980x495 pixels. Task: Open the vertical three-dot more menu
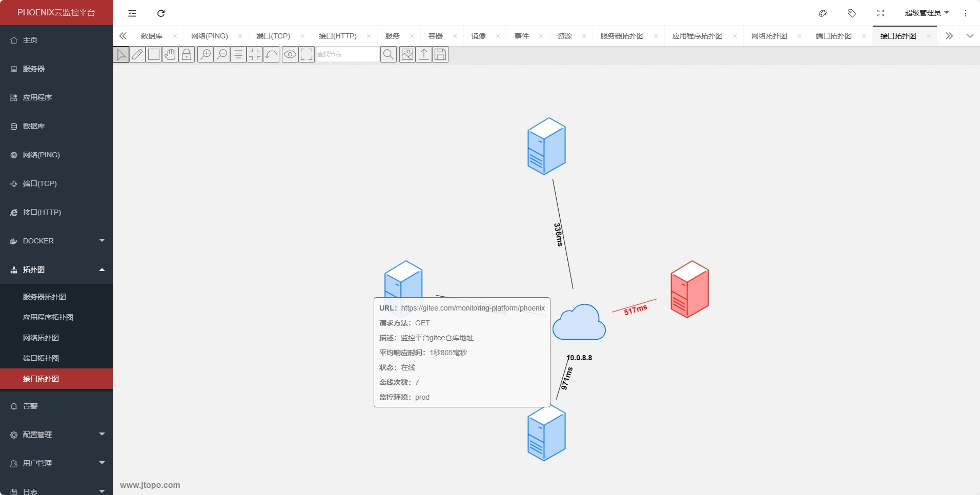tap(966, 13)
